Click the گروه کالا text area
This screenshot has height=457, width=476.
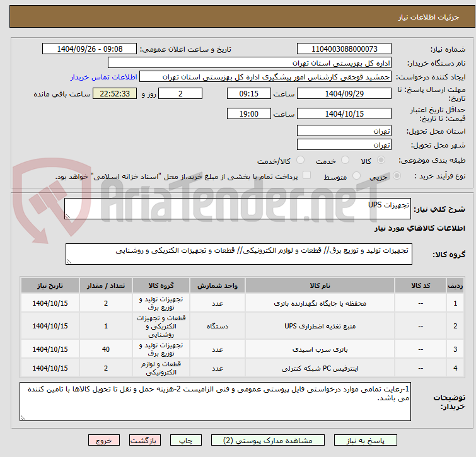point(238,254)
